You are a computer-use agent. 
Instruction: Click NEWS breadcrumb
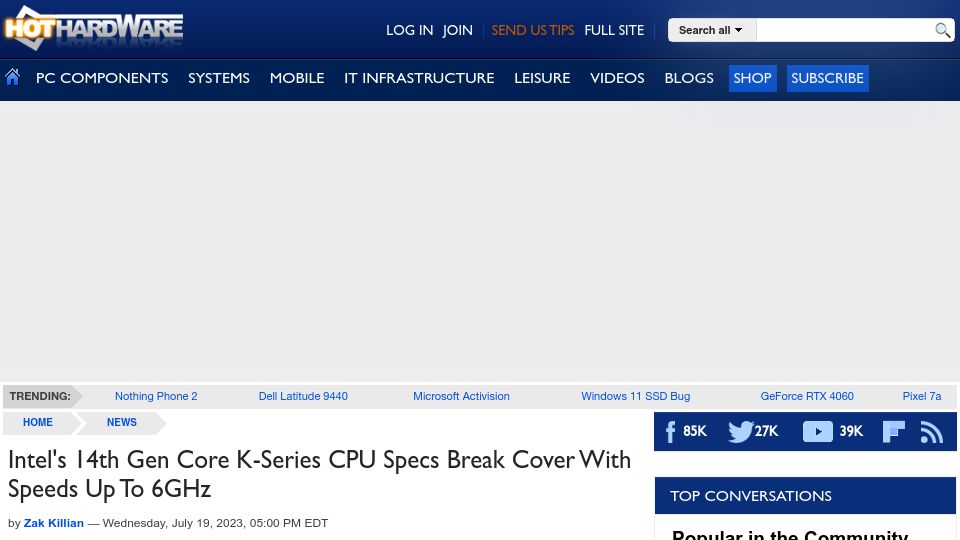pyautogui.click(x=122, y=422)
